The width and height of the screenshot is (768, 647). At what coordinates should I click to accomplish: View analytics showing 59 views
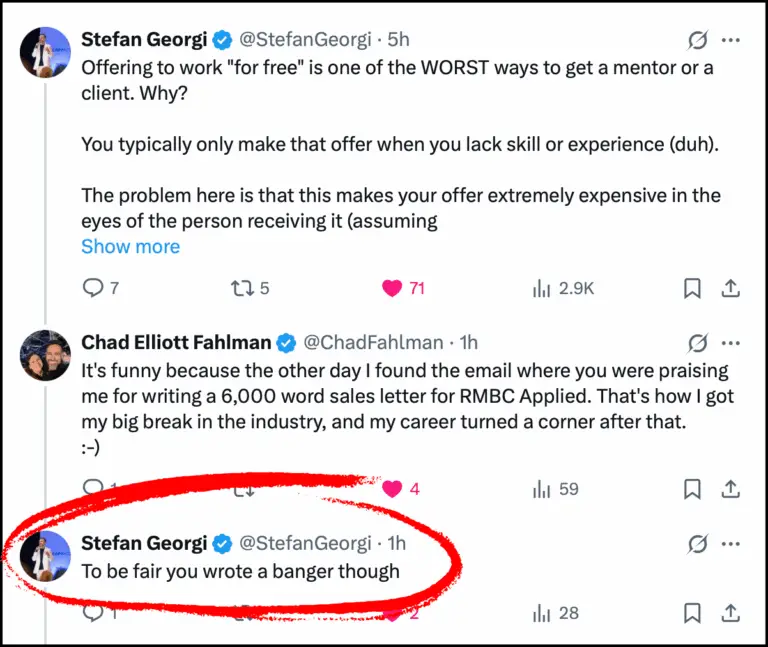[x=542, y=489]
